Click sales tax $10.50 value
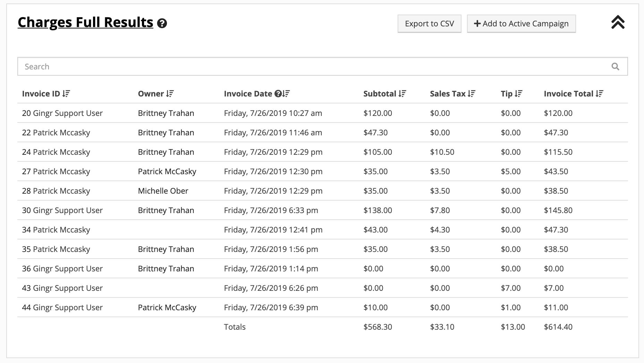 (x=442, y=152)
